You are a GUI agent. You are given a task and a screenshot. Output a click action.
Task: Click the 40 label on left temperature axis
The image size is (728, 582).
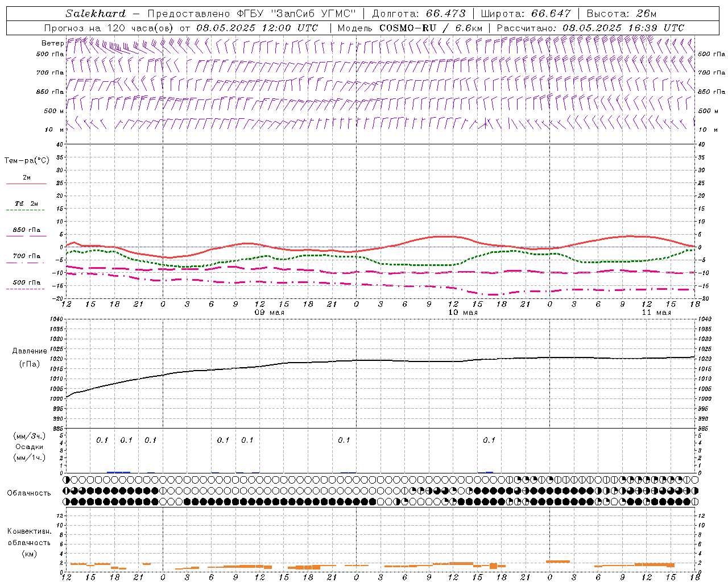tap(60, 144)
